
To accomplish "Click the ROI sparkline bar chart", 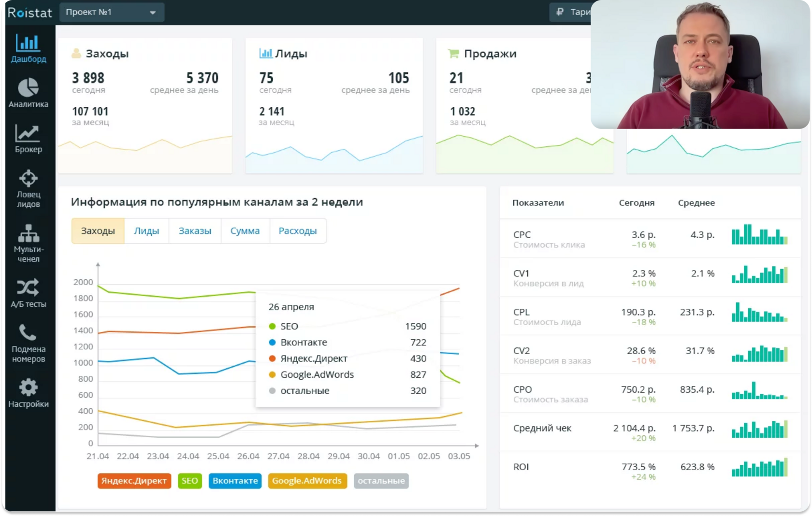I will (759, 467).
